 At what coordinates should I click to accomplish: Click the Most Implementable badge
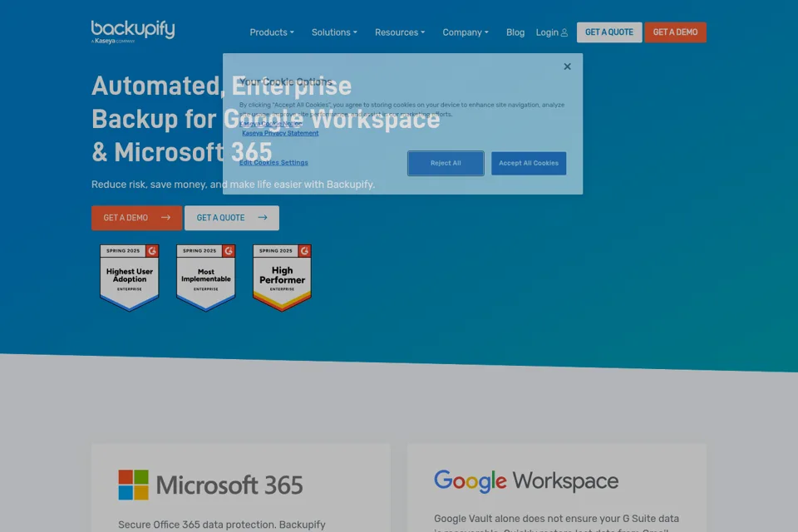[x=205, y=278]
